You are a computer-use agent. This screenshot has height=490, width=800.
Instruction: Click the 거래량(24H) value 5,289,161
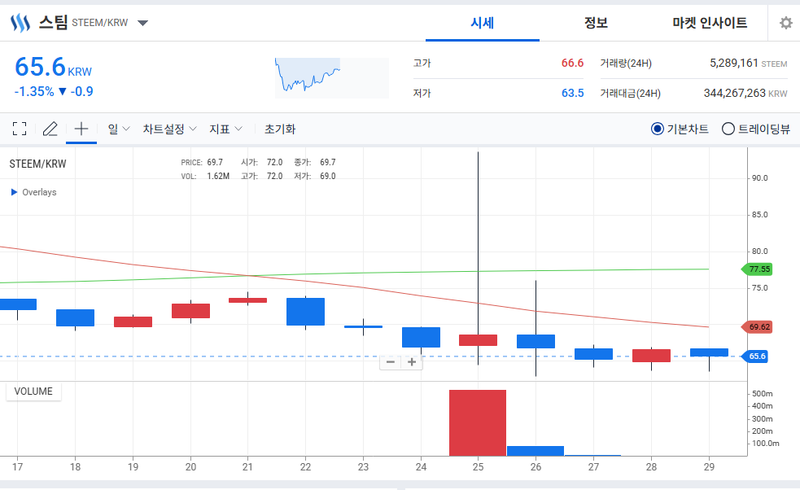tap(734, 63)
